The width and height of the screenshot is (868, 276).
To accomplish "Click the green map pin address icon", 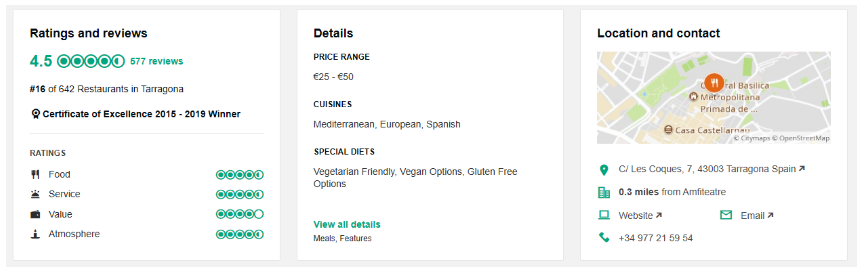I will click(604, 170).
